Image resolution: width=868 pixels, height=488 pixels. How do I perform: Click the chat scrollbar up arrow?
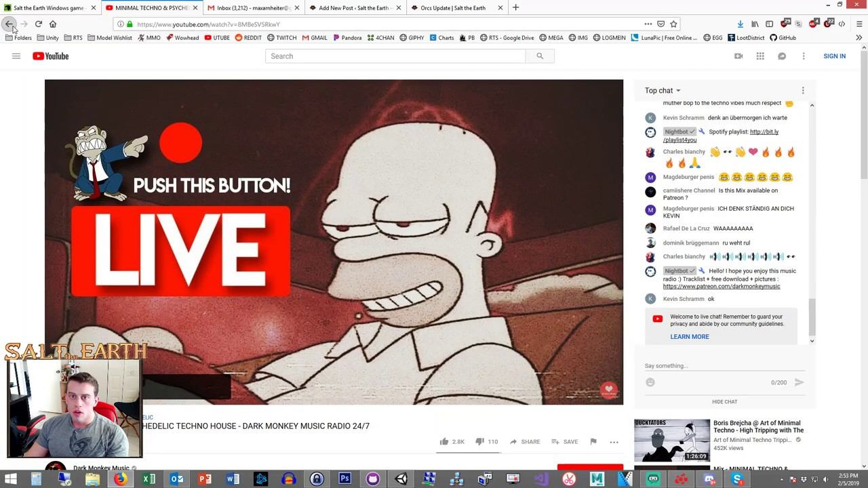(812, 105)
